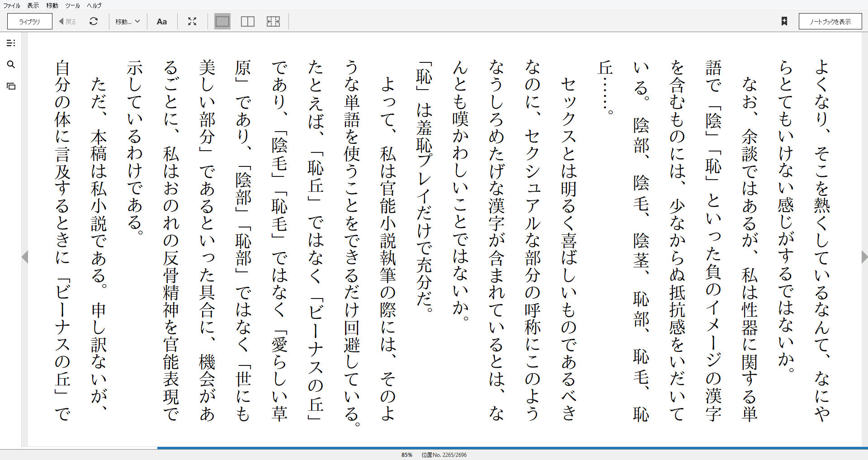Open the search sidebar
Viewport: 868px width, 460px height.
(11, 65)
